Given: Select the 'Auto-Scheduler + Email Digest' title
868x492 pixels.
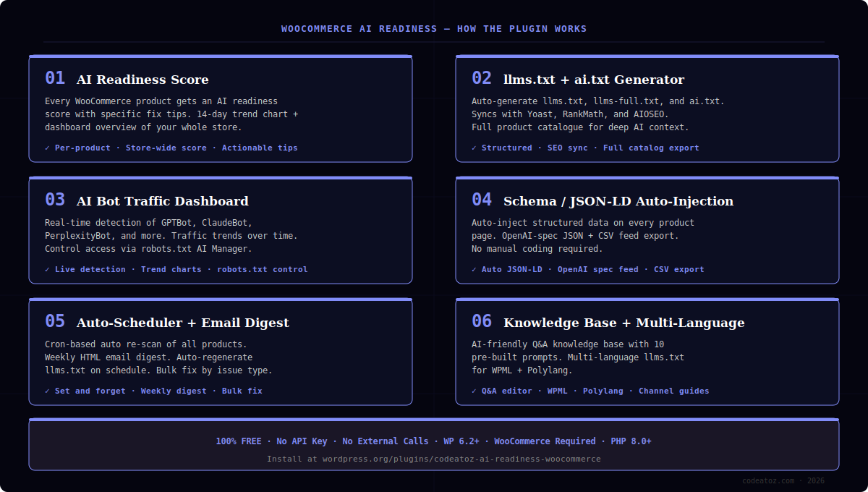Looking at the screenshot, I should point(183,323).
